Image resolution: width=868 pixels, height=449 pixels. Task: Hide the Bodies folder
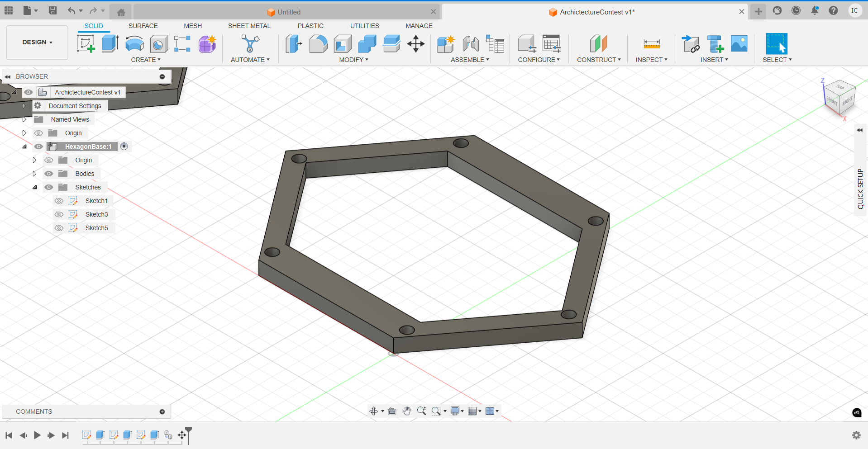coord(49,174)
